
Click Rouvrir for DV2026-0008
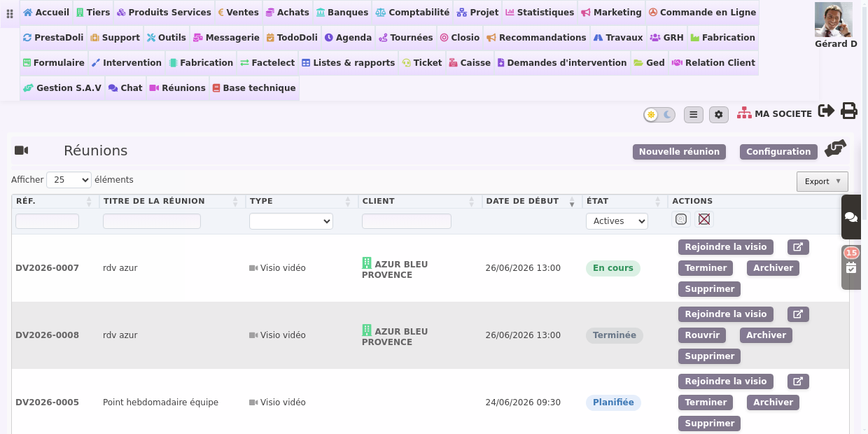click(702, 335)
